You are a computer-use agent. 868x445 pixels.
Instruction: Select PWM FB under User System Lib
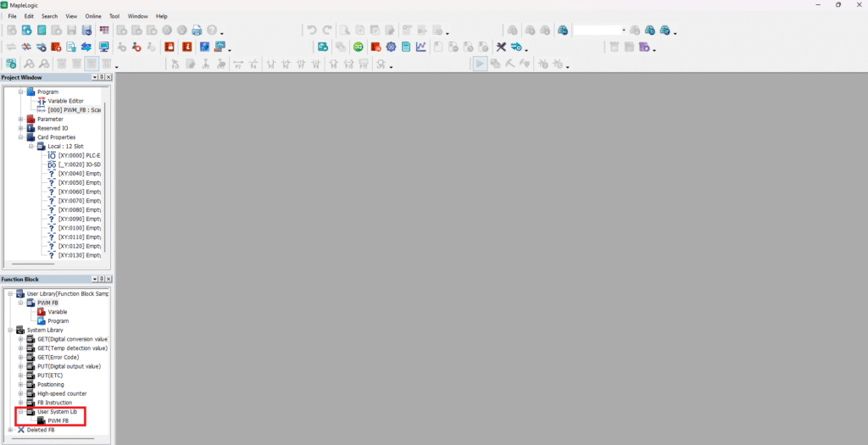pyautogui.click(x=58, y=420)
